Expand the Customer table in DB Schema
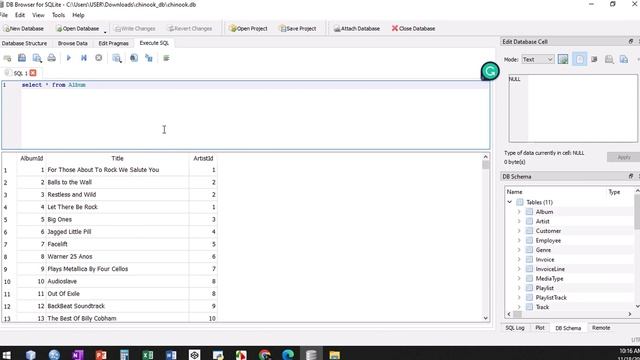This screenshot has width=640, height=360. tap(519, 231)
